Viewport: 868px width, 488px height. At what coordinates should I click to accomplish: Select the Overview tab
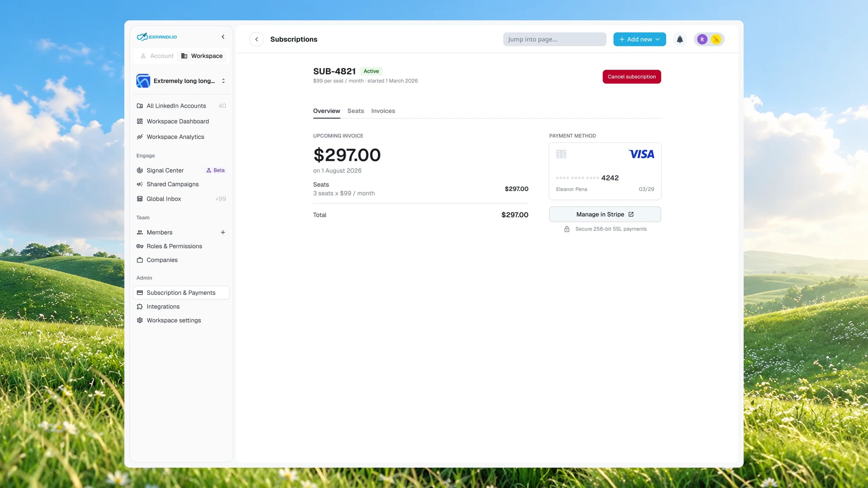point(326,111)
